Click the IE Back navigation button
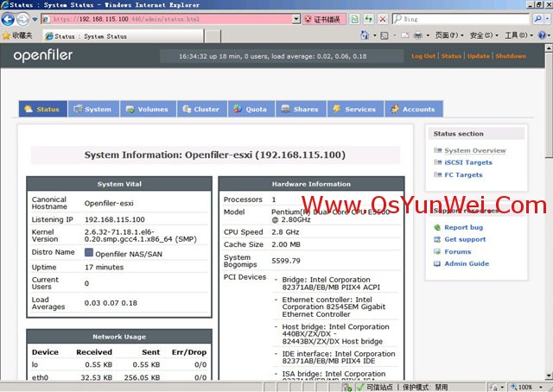The image size is (553, 392). coord(8,19)
